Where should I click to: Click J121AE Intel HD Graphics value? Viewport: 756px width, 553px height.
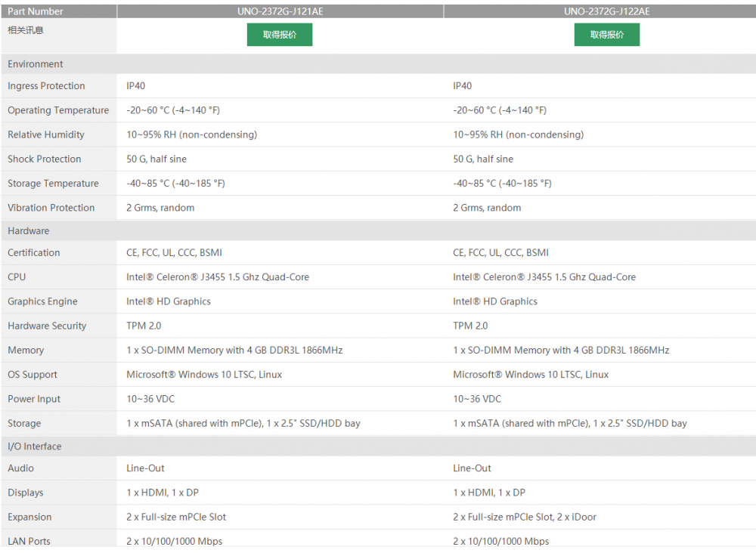click(169, 301)
